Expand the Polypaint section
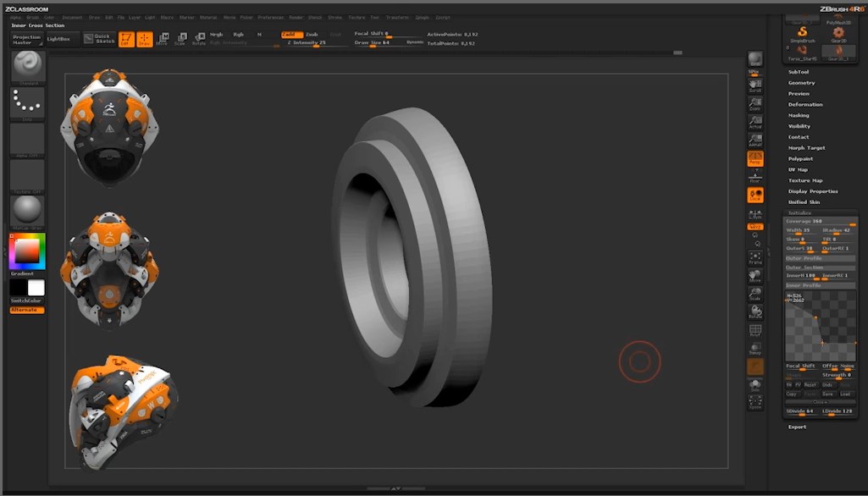Screen dimensions: 868x496 click(800, 158)
